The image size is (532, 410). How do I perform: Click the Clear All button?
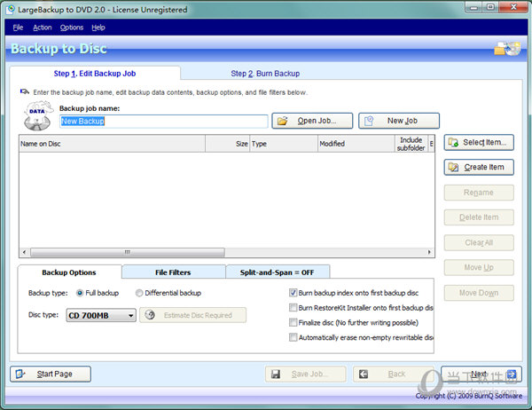[479, 242]
